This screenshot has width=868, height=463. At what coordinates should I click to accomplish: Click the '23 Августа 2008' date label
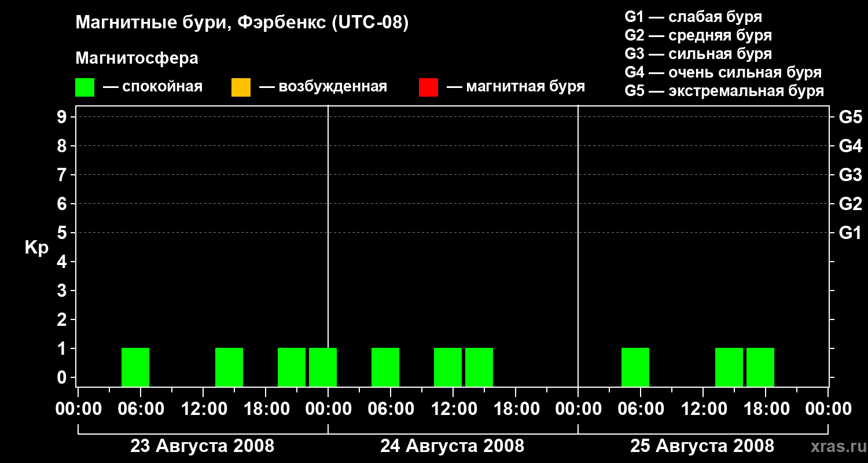(203, 446)
